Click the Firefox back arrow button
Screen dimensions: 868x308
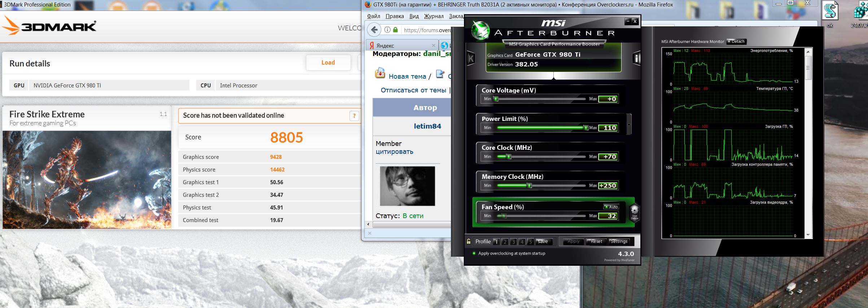click(x=374, y=30)
